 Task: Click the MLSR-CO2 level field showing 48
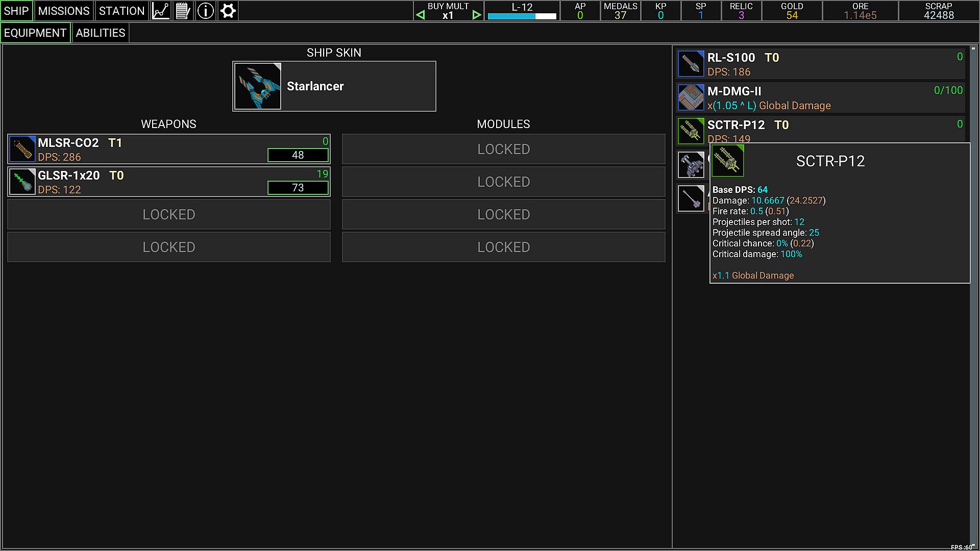[298, 155]
